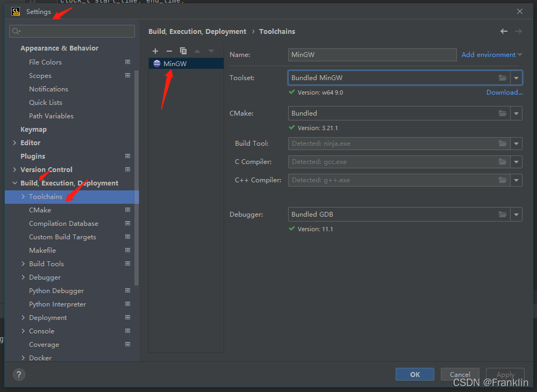Click the Apply button
Viewport: 537px width, 392px height.
click(x=505, y=374)
